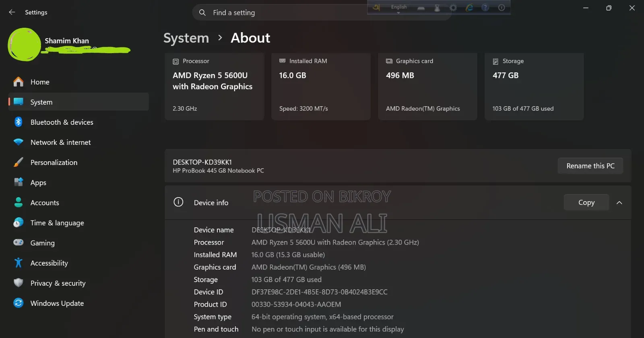Click the Network wifi icon in sidebar
This screenshot has height=338, width=644.
click(x=19, y=142)
